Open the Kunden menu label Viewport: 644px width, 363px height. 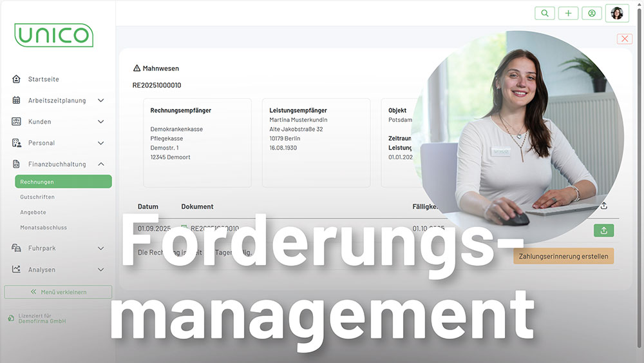(39, 122)
